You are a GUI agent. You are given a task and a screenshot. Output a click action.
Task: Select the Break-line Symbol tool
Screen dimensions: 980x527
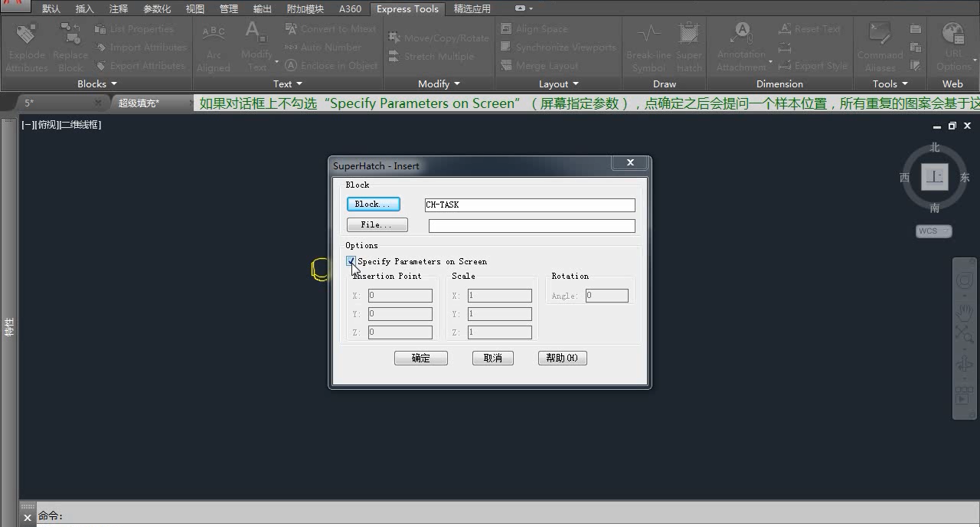649,47
